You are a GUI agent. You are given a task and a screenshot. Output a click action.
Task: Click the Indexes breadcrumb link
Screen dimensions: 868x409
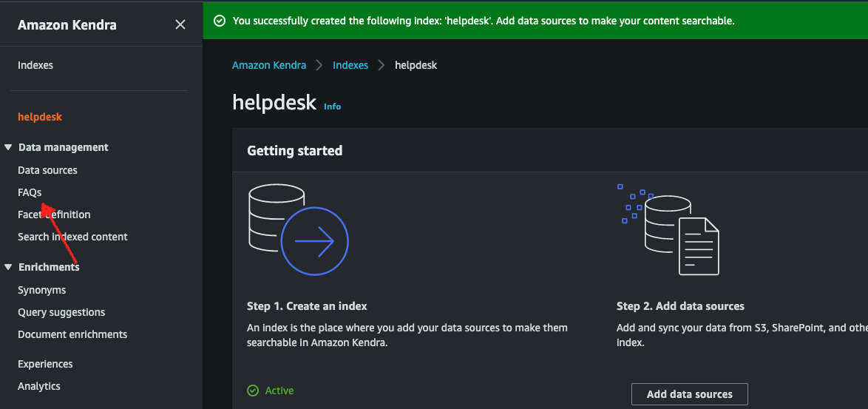click(x=350, y=65)
